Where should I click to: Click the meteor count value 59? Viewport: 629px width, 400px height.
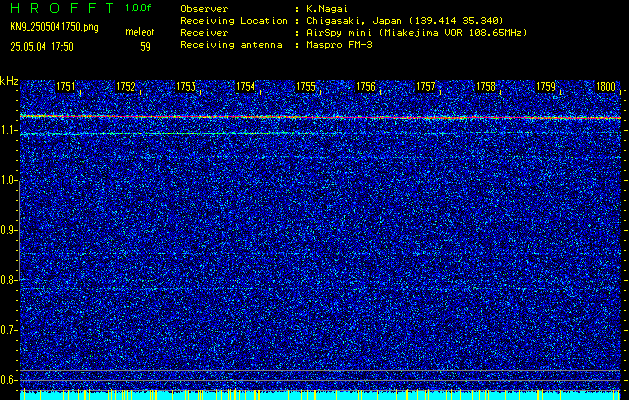click(145, 47)
